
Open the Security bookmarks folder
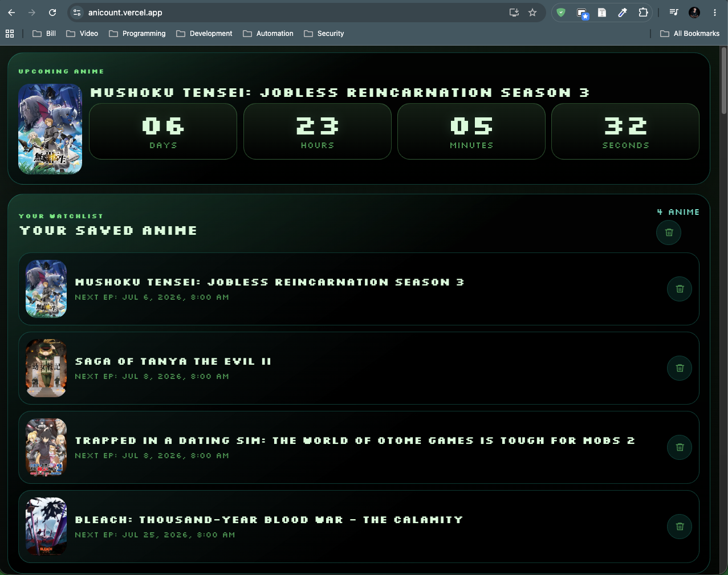click(x=324, y=34)
